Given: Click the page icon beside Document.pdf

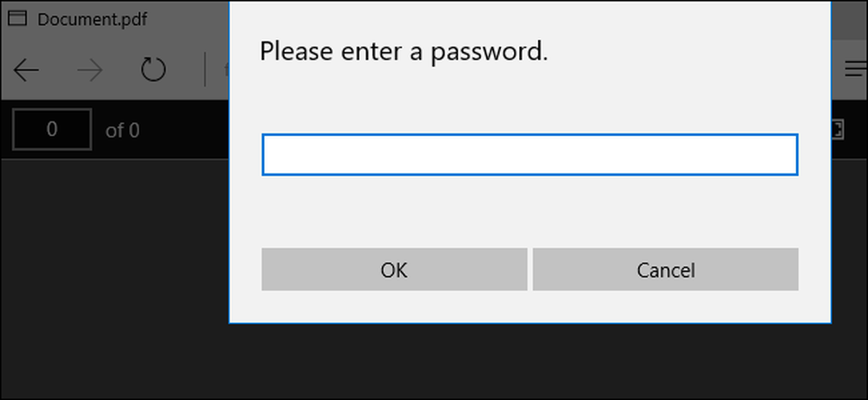Looking at the screenshot, I should 18,19.
